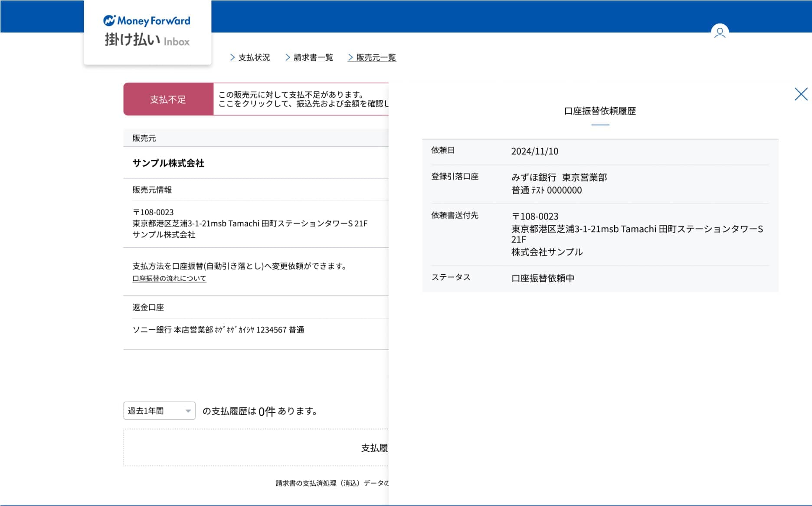Screen dimensions: 812x506
Task: Click the 掛け払い Inbox title
Action: (147, 40)
